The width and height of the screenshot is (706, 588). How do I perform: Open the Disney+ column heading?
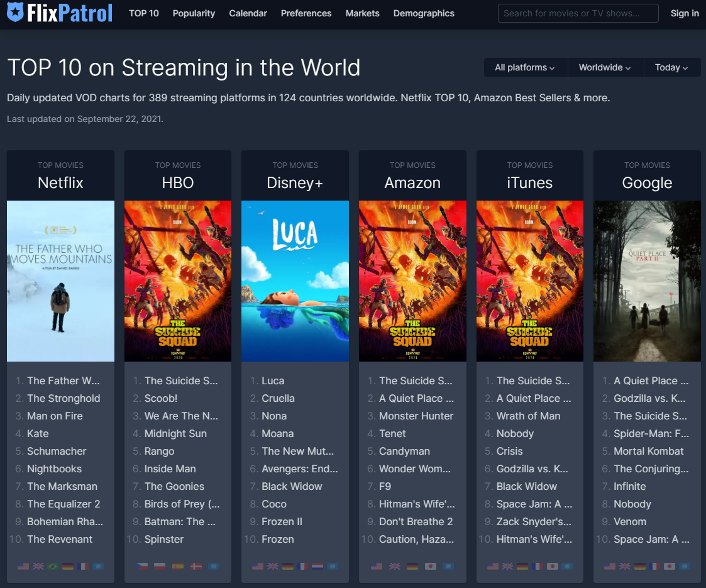coord(295,183)
